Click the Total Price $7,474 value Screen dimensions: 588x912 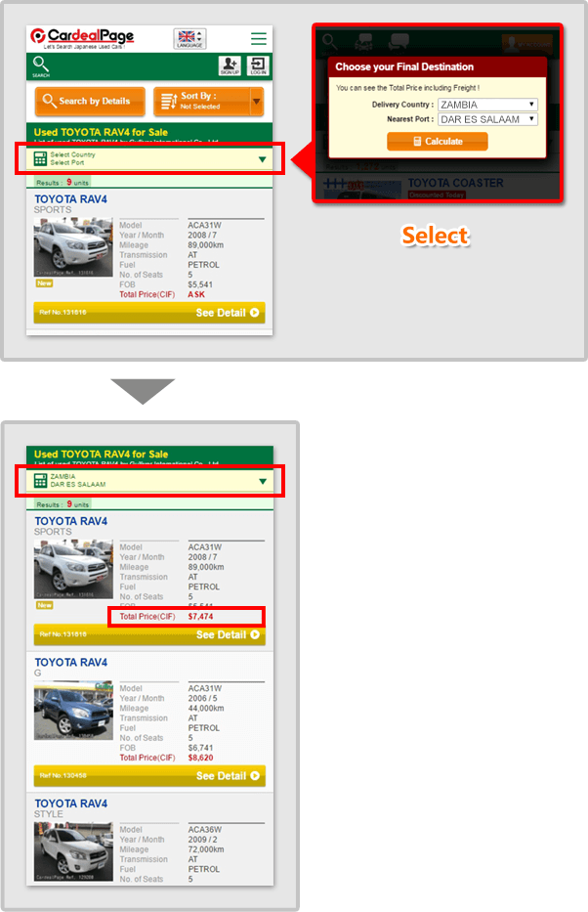200,617
